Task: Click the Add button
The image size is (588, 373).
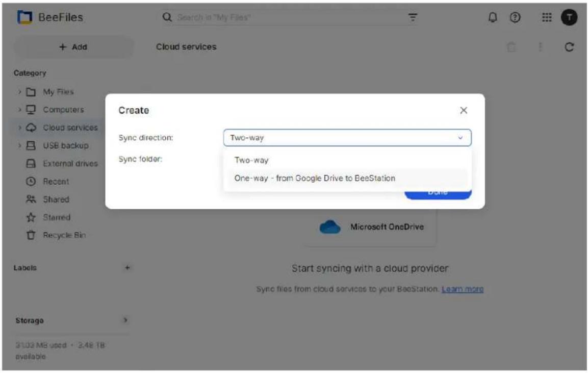Action: (73, 47)
